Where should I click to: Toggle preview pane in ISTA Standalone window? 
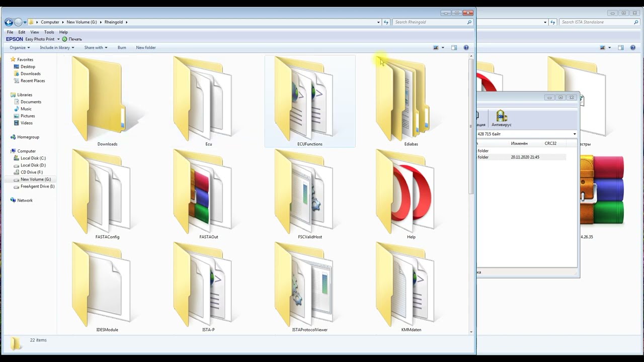coord(621,48)
